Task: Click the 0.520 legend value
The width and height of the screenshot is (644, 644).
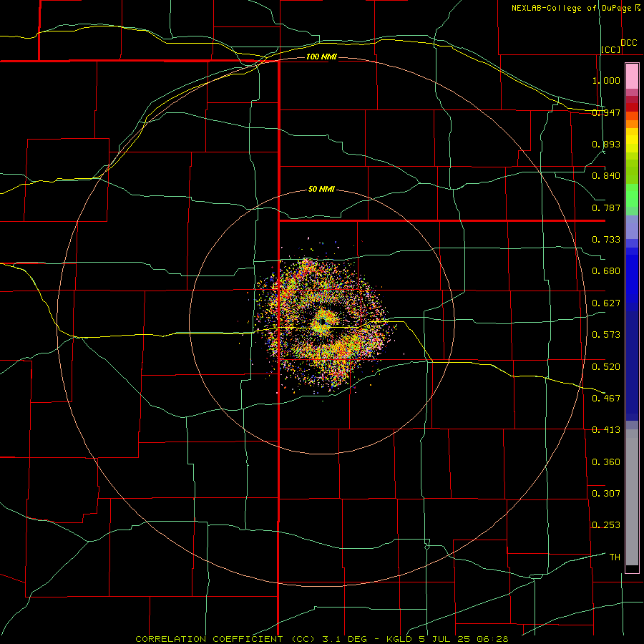Action: point(606,367)
